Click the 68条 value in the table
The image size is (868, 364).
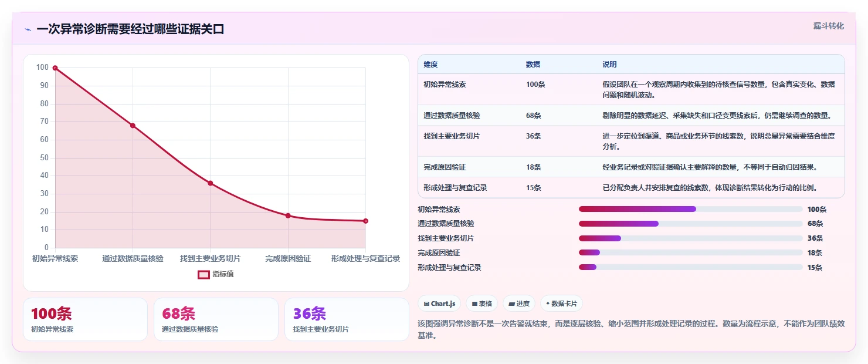pyautogui.click(x=534, y=116)
